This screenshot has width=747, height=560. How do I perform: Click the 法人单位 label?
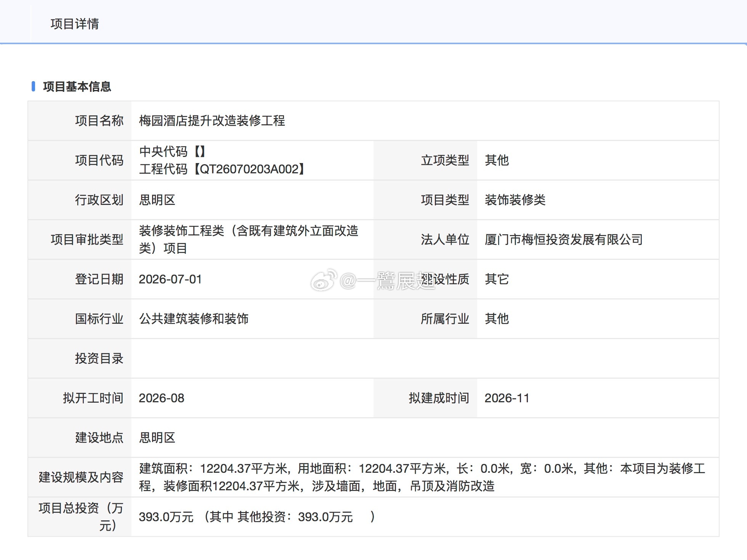point(445,240)
